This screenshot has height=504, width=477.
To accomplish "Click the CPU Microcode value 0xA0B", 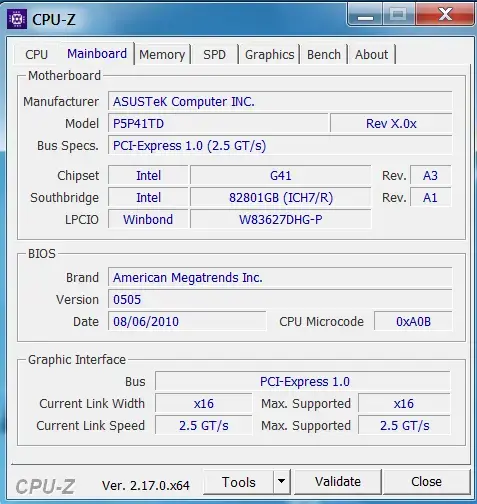I will pyautogui.click(x=413, y=321).
